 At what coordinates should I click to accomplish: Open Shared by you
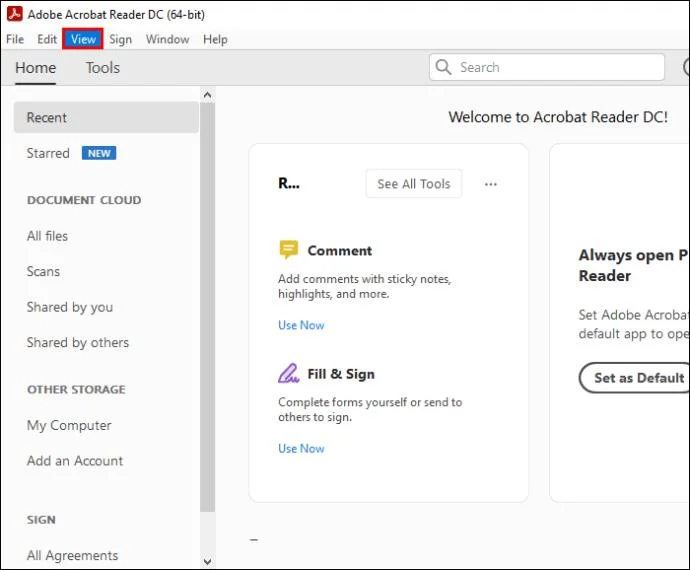70,307
